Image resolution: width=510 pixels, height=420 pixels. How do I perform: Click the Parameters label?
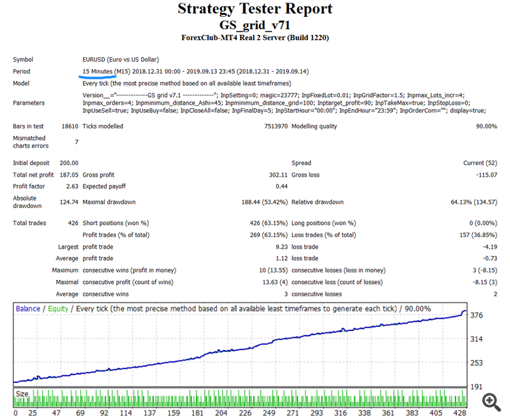[29, 103]
